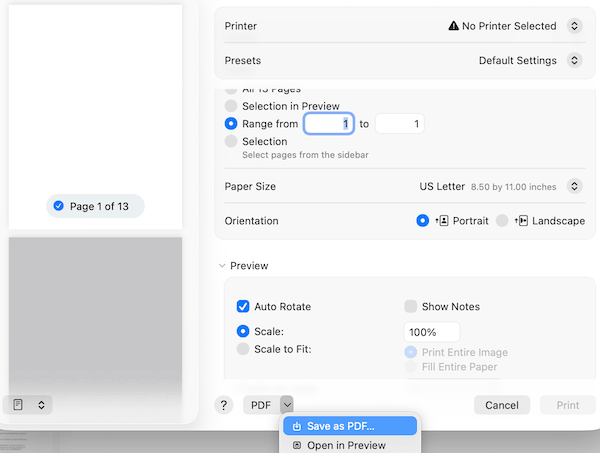This screenshot has height=453, width=600.
Task: Click the Default Settings text
Action: (517, 60)
